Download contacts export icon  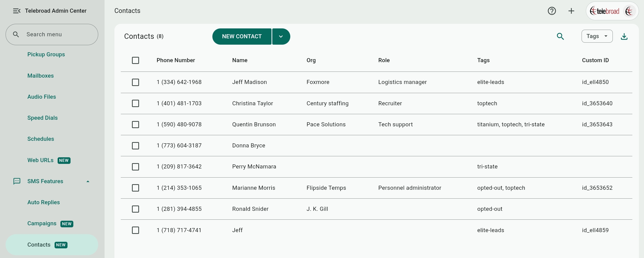(x=624, y=37)
